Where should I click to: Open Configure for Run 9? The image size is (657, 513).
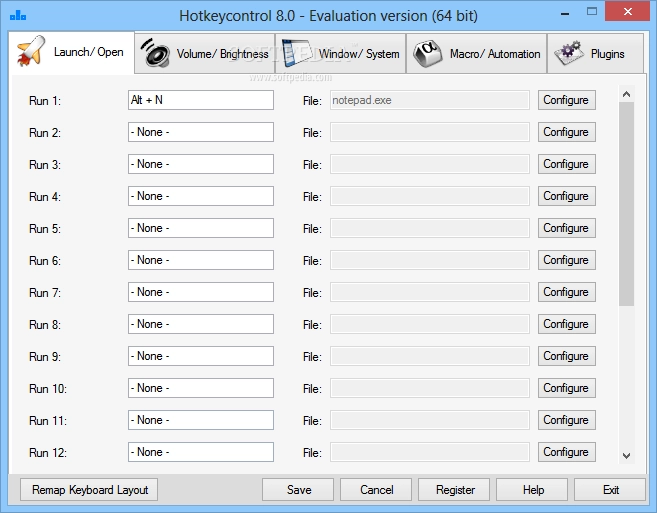(x=566, y=356)
